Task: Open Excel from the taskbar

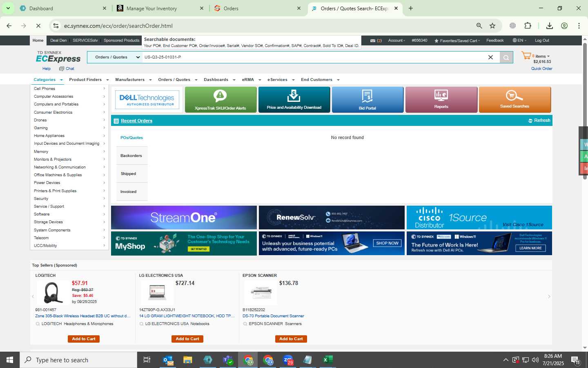Action: click(x=327, y=360)
